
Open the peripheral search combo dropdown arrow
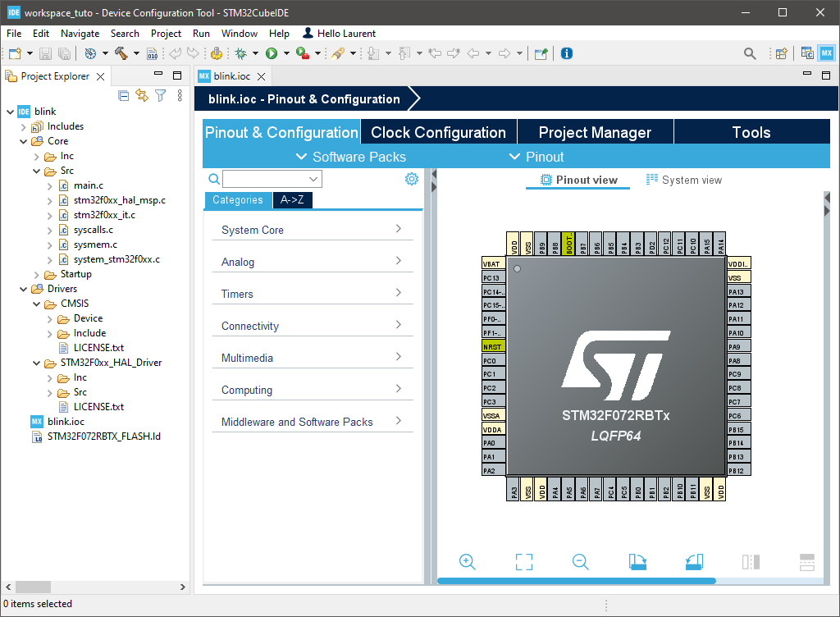(313, 179)
